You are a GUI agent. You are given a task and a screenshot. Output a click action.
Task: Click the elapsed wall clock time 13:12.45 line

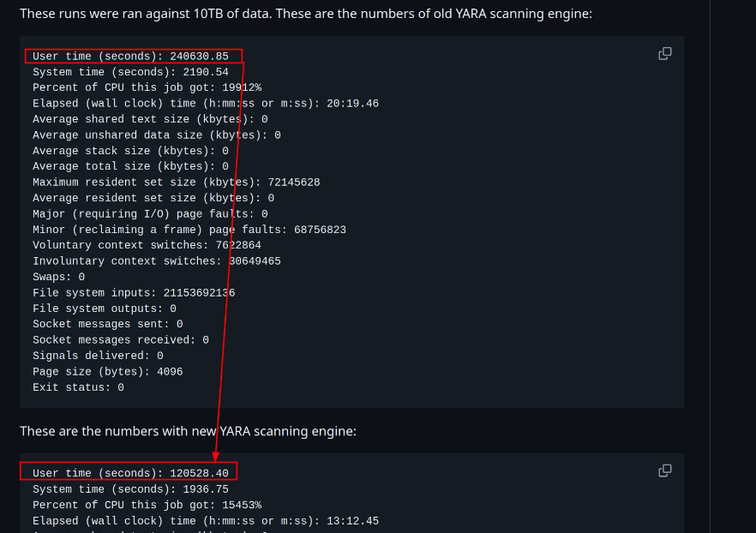pos(206,521)
